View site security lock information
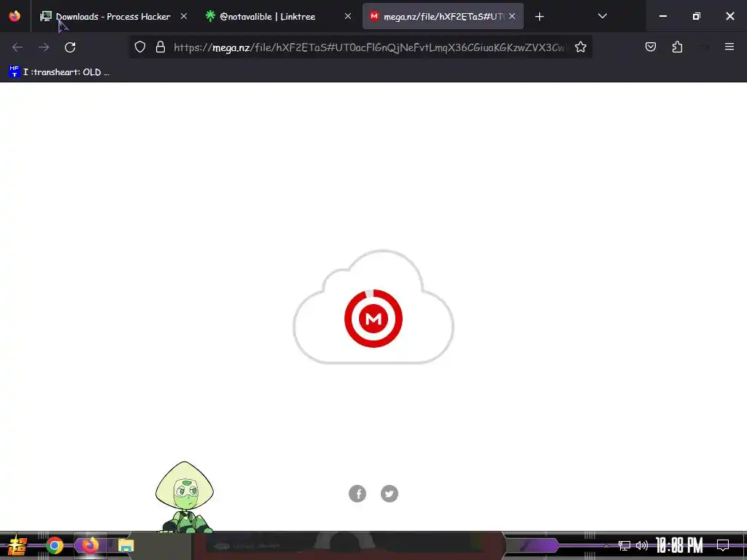The image size is (747, 560). 160,47
